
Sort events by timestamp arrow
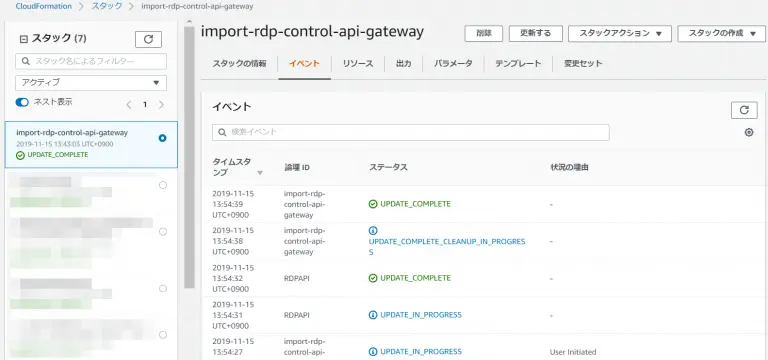point(260,172)
